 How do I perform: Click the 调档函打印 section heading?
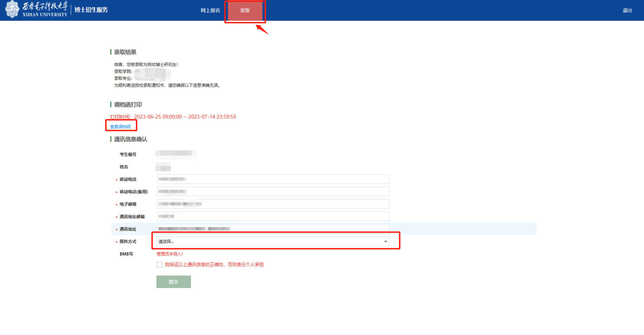pos(128,105)
